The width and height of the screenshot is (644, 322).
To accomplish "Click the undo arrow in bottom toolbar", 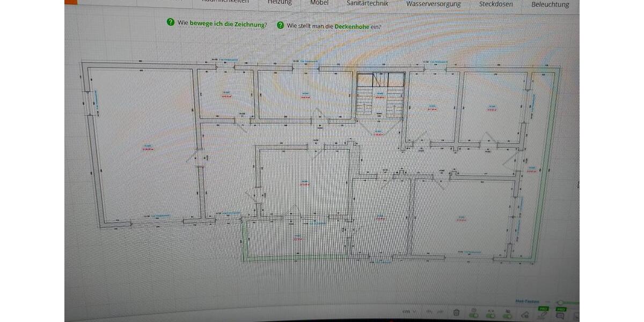I will 429,311.
